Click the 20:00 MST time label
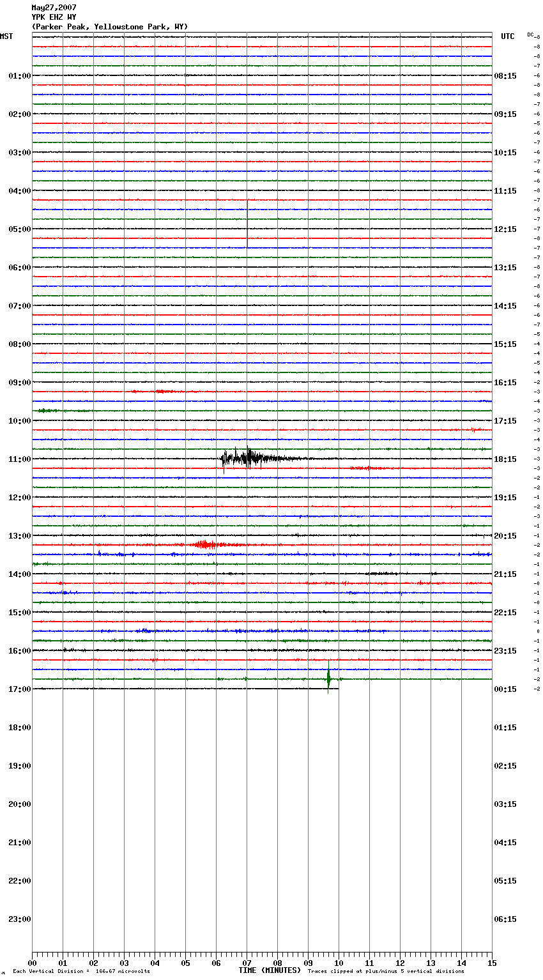543x980 pixels. click(20, 804)
